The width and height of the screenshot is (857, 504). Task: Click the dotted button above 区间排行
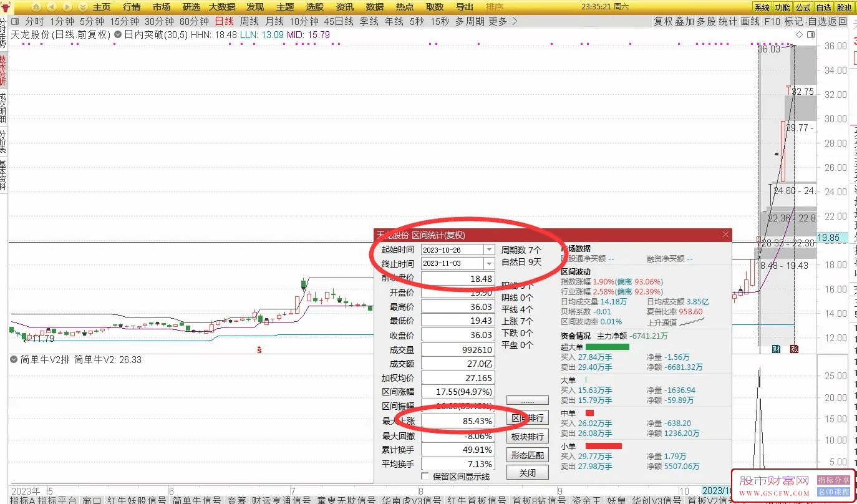point(528,400)
